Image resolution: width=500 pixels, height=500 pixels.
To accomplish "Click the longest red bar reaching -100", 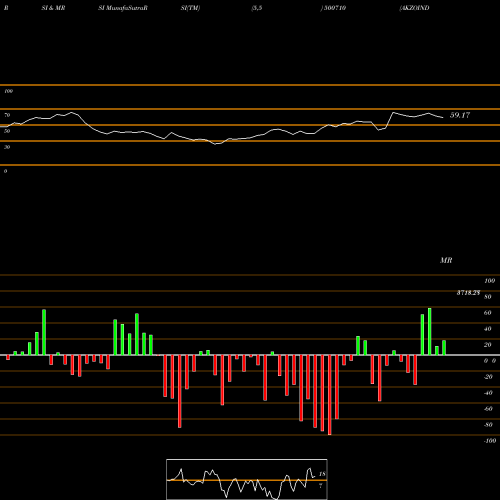I will (x=330, y=395).
